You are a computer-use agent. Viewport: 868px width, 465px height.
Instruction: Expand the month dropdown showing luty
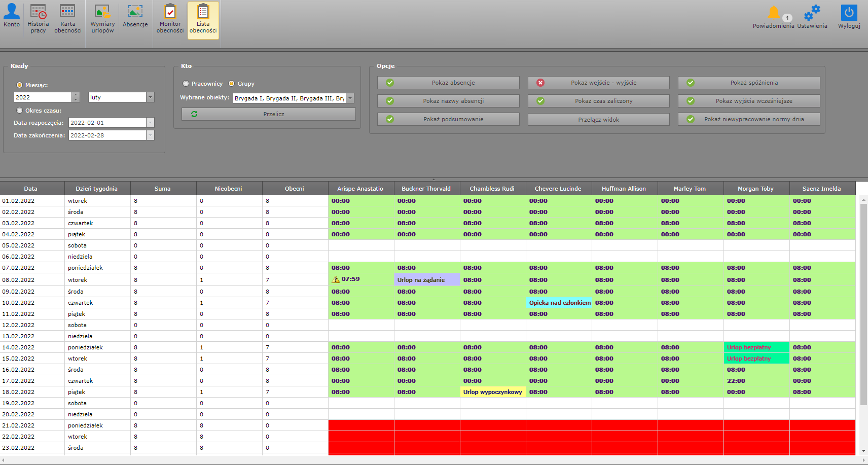(x=150, y=97)
